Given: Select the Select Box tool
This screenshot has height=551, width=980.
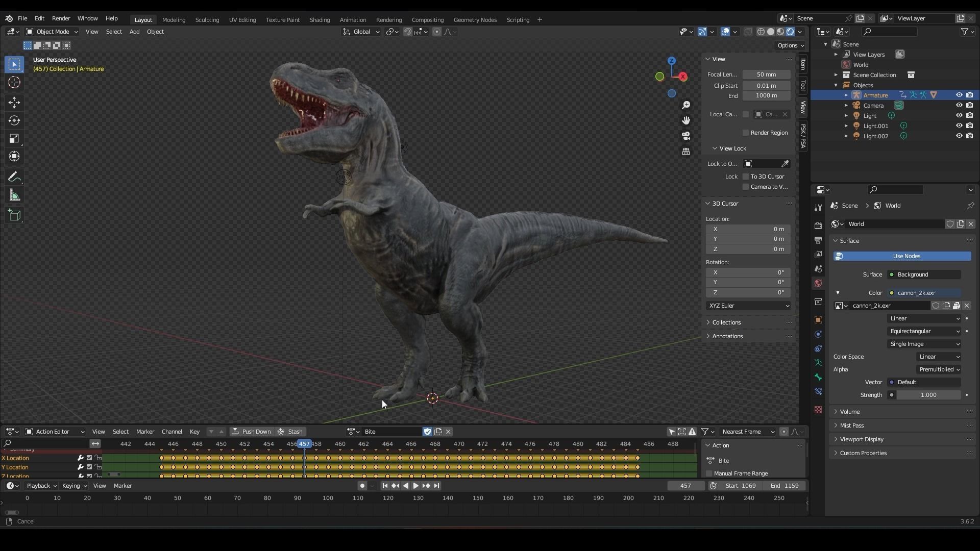Looking at the screenshot, I should 14,64.
